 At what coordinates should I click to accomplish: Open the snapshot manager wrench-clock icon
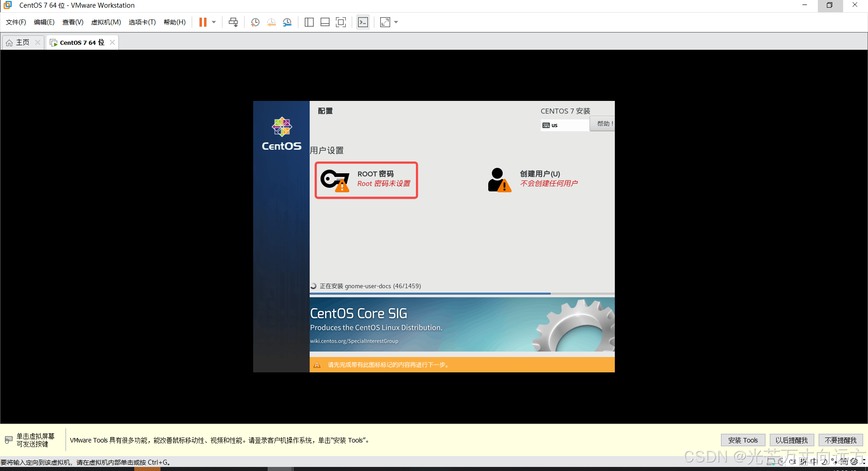(x=287, y=22)
